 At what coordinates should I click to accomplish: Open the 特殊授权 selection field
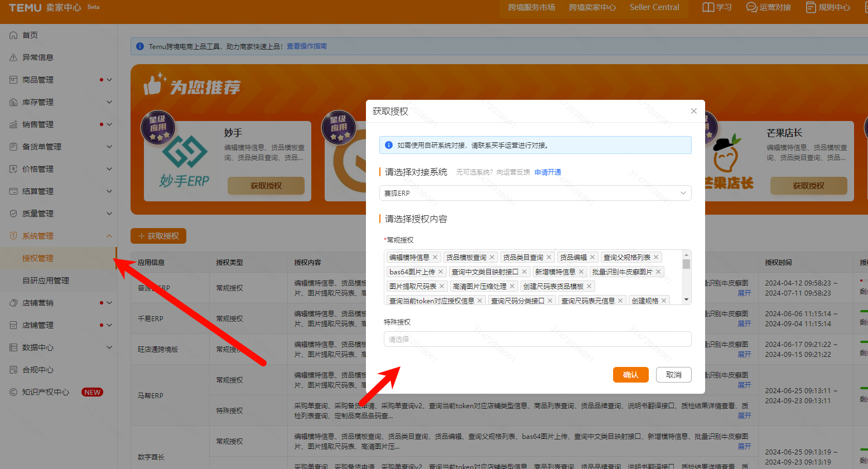click(538, 339)
